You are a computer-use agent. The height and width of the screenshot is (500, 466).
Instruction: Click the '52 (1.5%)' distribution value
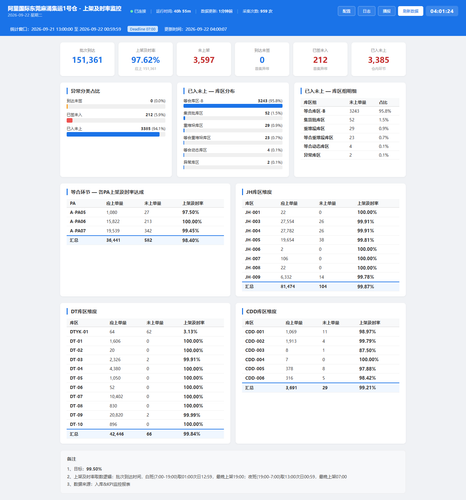click(273, 113)
